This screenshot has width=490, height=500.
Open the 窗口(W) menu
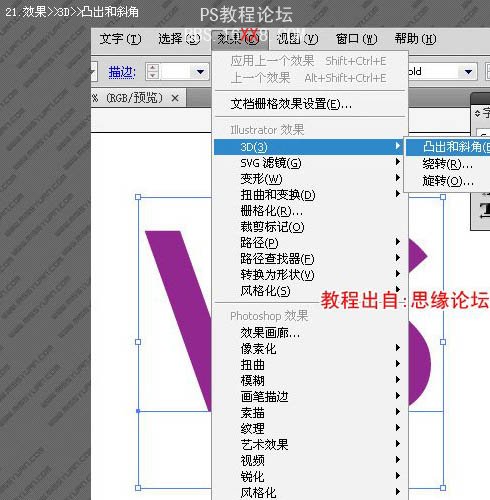pos(356,39)
